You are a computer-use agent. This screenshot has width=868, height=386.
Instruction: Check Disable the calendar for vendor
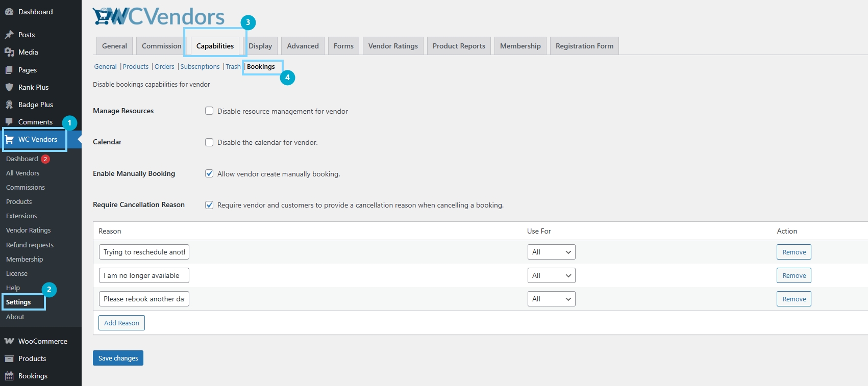click(x=209, y=142)
